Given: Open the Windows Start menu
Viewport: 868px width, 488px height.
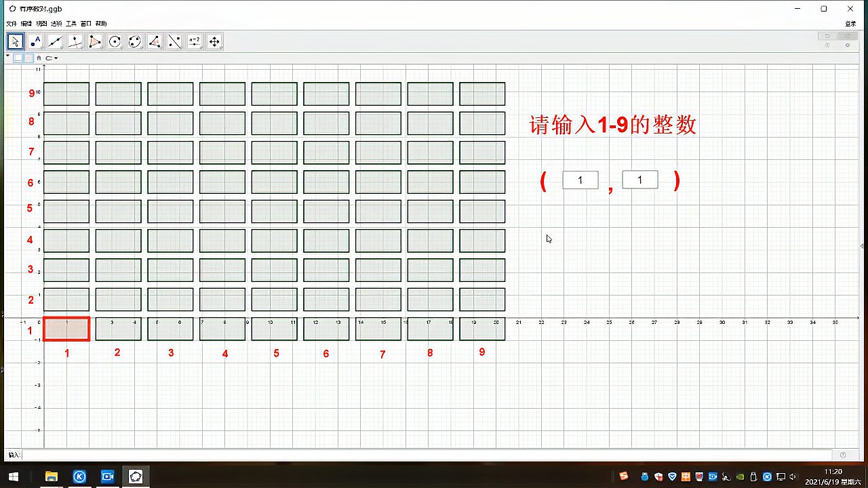Looking at the screenshot, I should coord(13,476).
